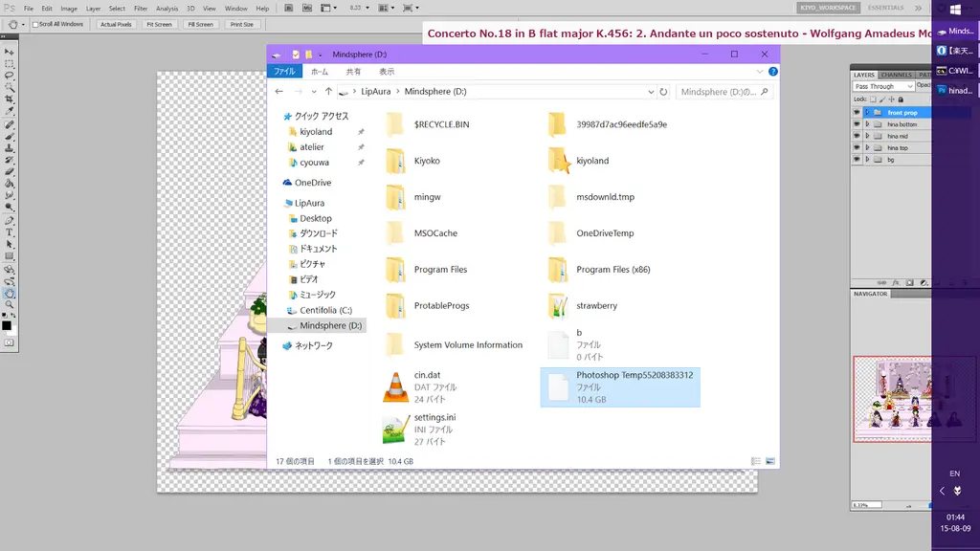Toggle Quick Mask mode in toolbox
The image size is (980, 551).
[9, 343]
